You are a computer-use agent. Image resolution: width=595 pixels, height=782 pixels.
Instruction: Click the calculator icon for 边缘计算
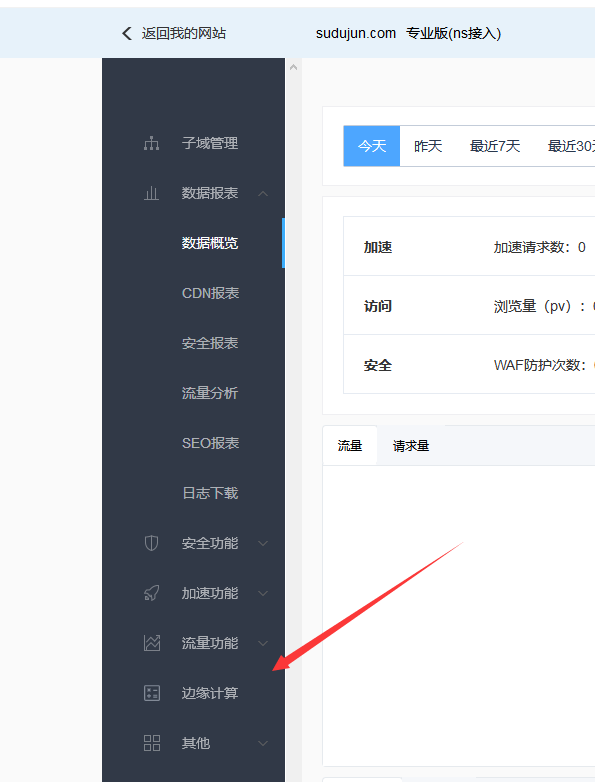pos(152,693)
